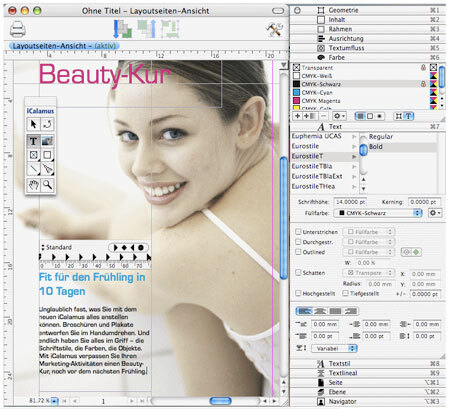Select the Text tool in iCalamus palette
The height and width of the screenshot is (409, 450).
coord(33,141)
